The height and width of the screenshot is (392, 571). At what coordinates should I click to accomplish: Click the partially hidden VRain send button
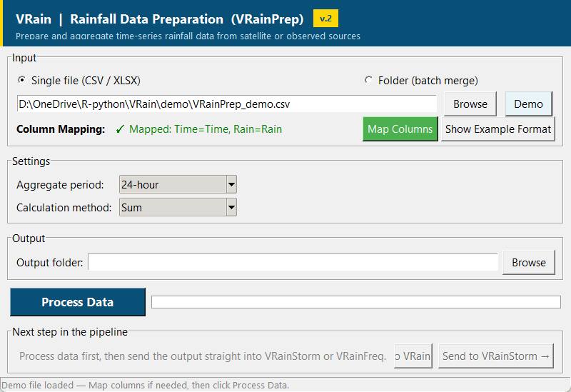click(413, 356)
